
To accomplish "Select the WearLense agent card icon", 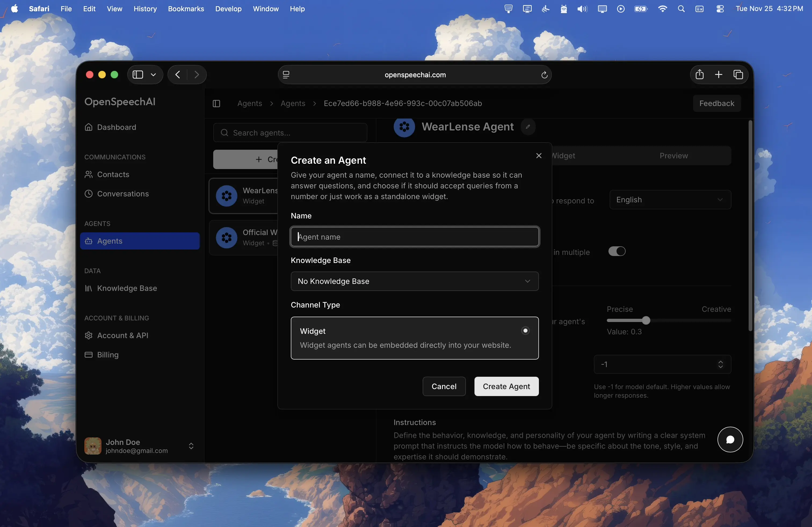I will (x=227, y=196).
